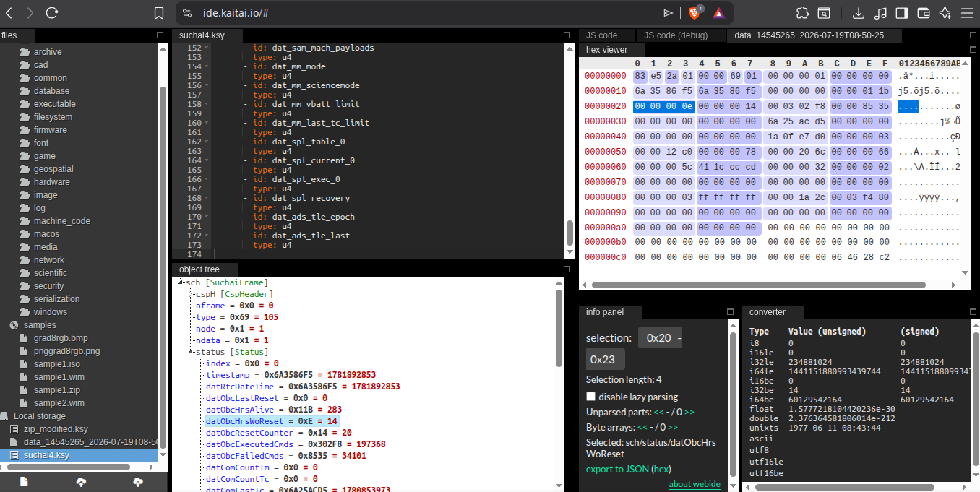Screen dimensions: 980x492
Task: Open the browser main menu
Action: tap(966, 13)
